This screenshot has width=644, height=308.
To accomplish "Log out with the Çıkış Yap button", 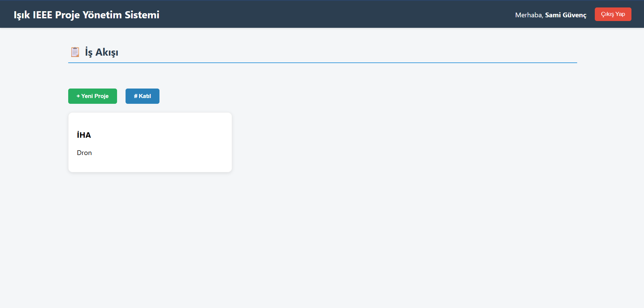I will pos(613,14).
